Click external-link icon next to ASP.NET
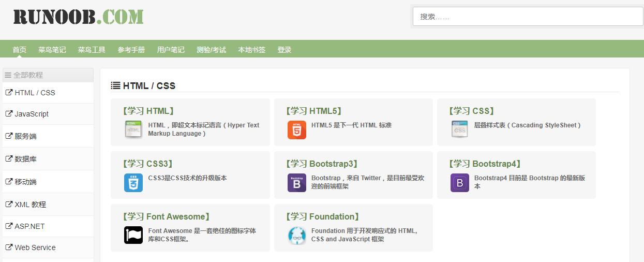This screenshot has height=262, width=644. [9, 226]
